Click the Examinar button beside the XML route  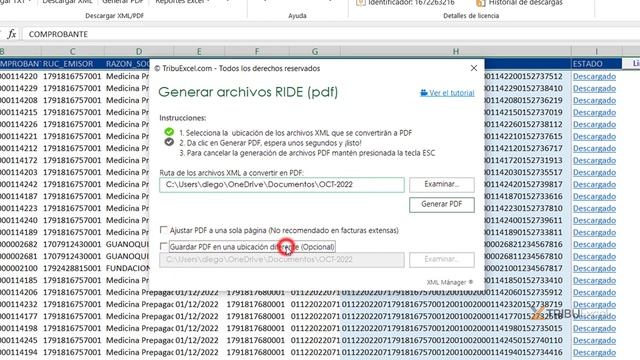[x=442, y=184]
